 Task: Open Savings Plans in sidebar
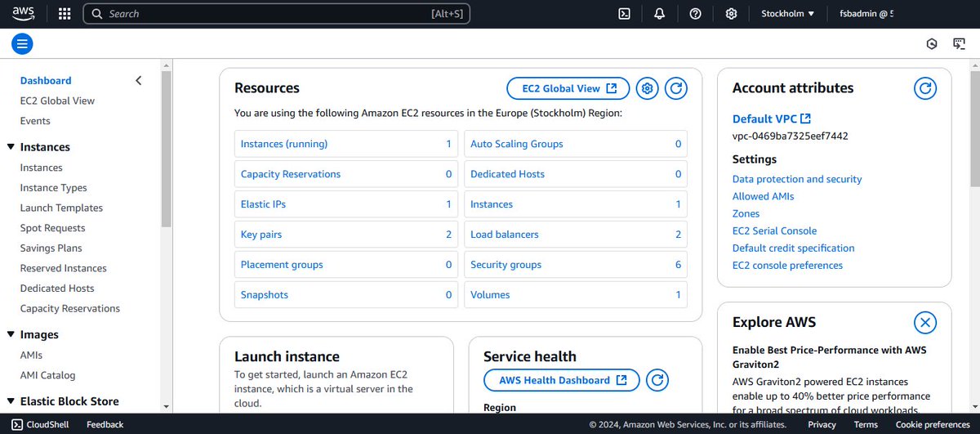click(x=51, y=248)
